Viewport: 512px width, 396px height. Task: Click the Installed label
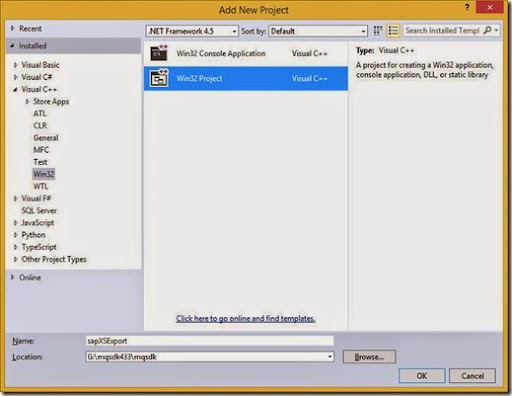pyautogui.click(x=33, y=46)
